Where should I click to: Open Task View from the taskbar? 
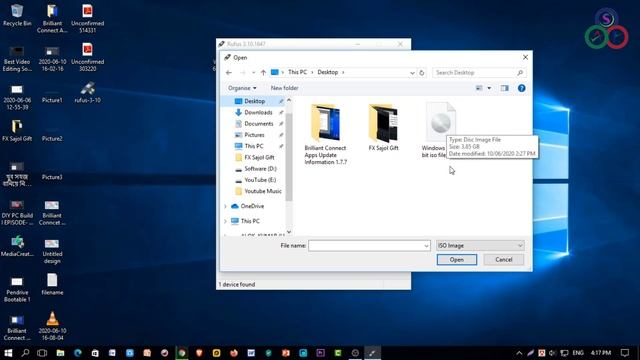coord(42,353)
